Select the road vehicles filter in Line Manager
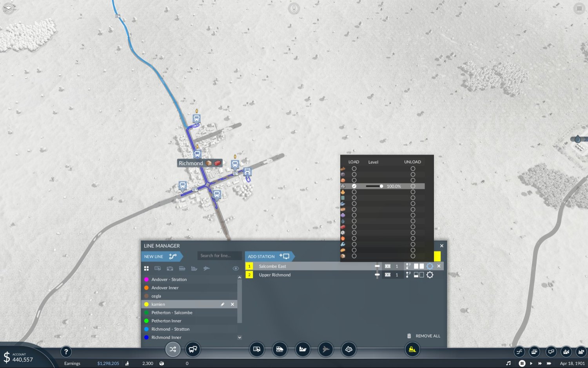 pyautogui.click(x=158, y=268)
